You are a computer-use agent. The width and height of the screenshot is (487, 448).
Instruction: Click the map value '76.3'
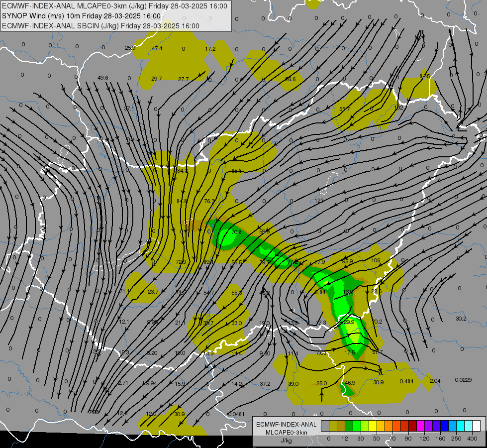209,201
